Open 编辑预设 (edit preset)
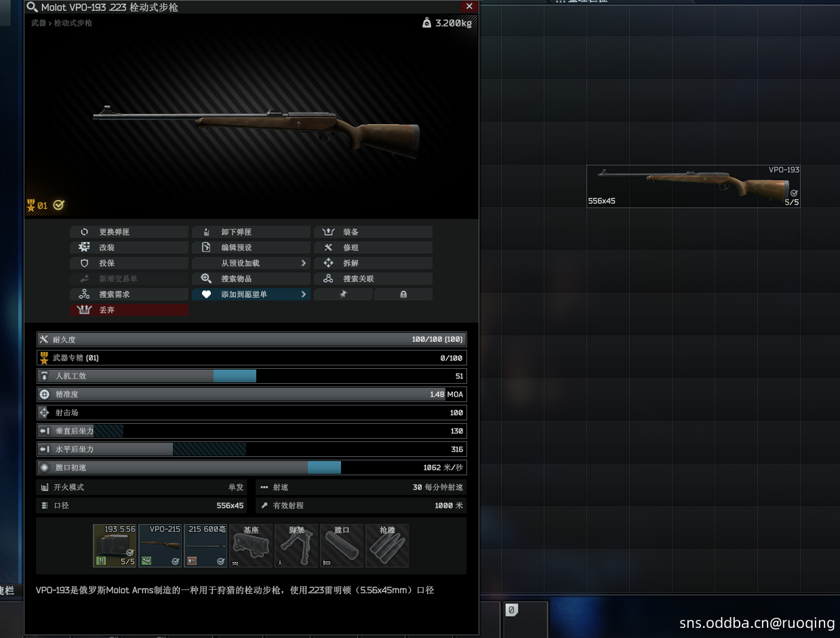The width and height of the screenshot is (840, 638). (x=251, y=247)
